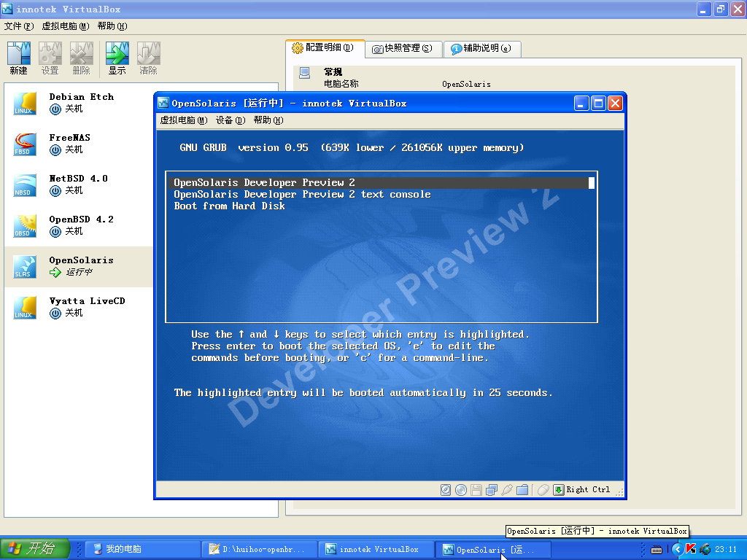
Task: Select 'Boot from Hard Disk' GRUB entry
Action: [229, 206]
